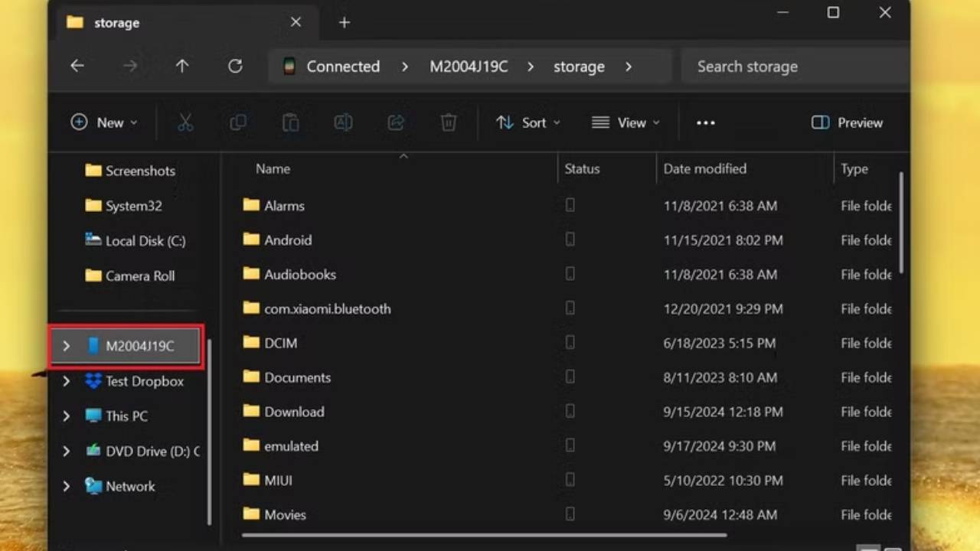980x551 pixels.
Task: Open the Sort dropdown menu
Action: [528, 122]
